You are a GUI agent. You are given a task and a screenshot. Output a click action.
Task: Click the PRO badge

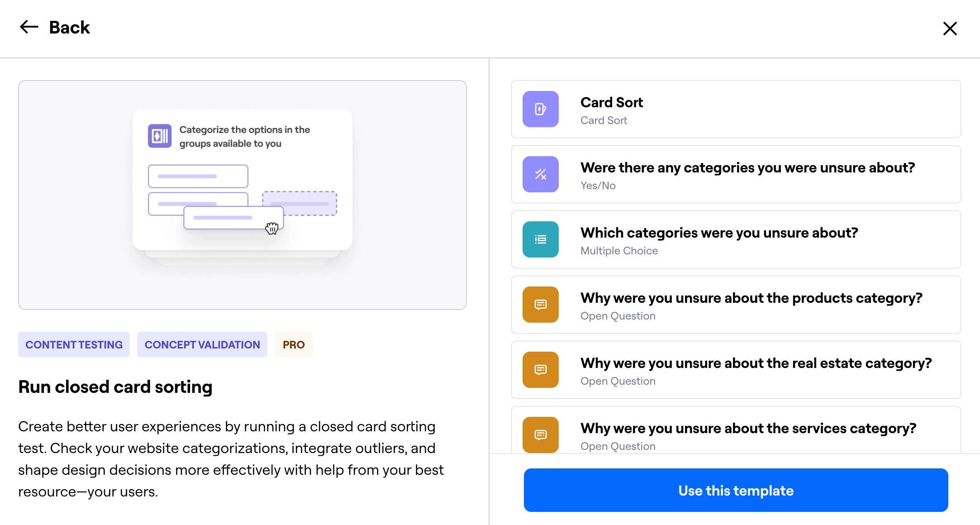coord(294,344)
